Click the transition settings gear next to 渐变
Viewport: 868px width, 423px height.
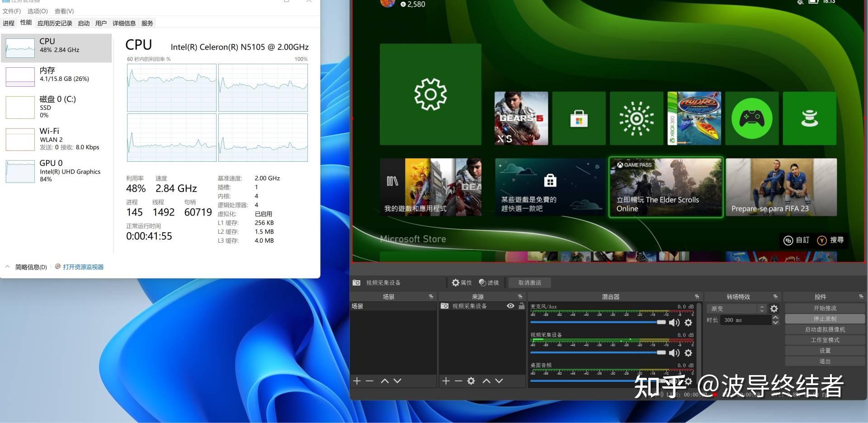point(774,309)
